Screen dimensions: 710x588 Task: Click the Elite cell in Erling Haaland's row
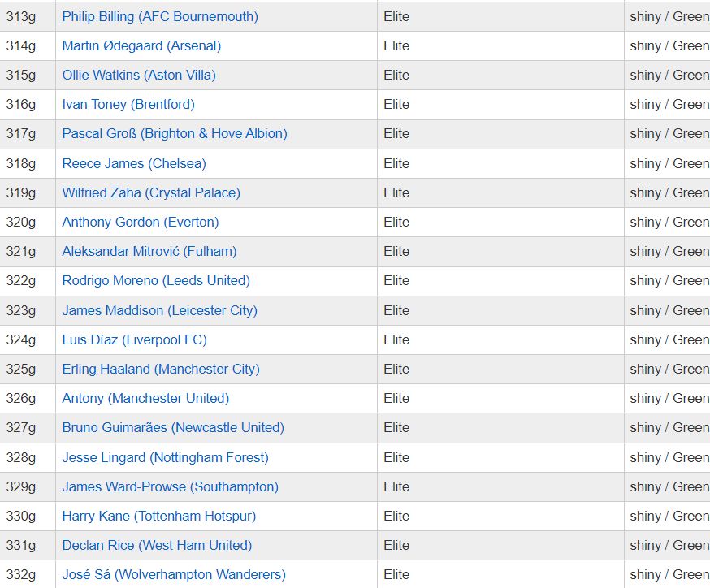coord(500,370)
